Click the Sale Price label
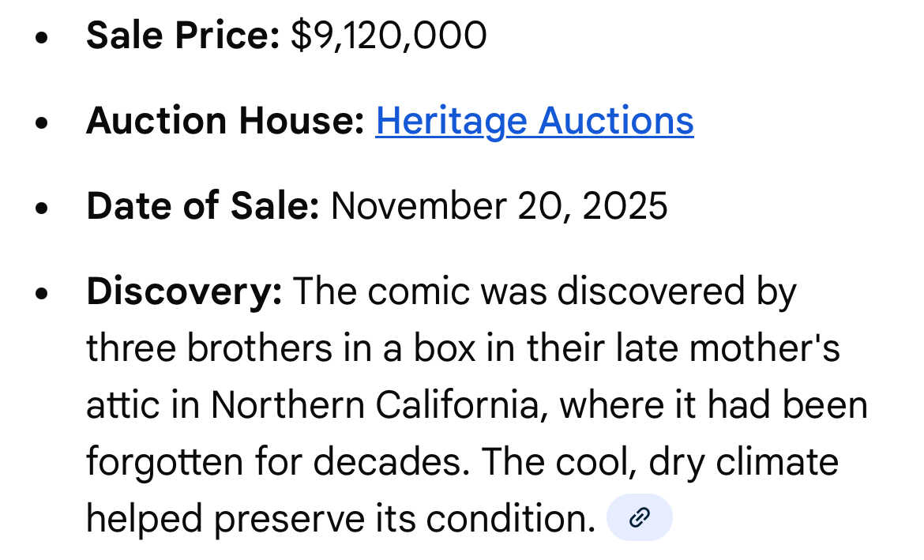The image size is (924, 560). point(182,36)
